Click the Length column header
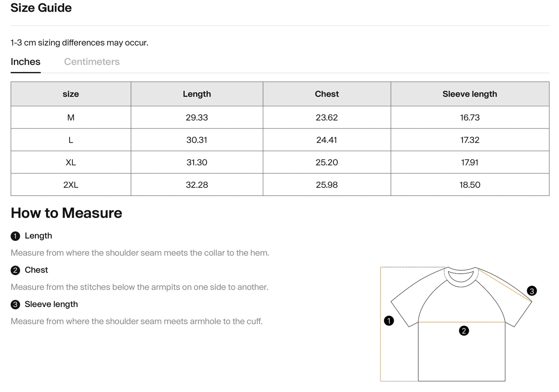The image size is (559, 392). 197,94
